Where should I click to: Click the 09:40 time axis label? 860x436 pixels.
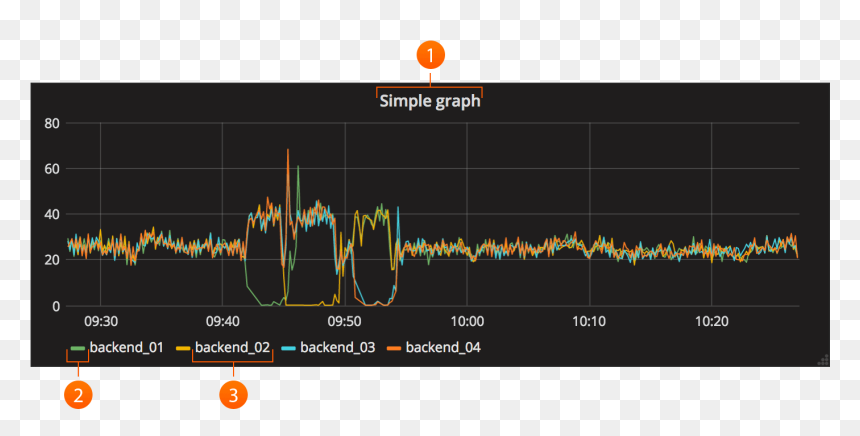223,321
